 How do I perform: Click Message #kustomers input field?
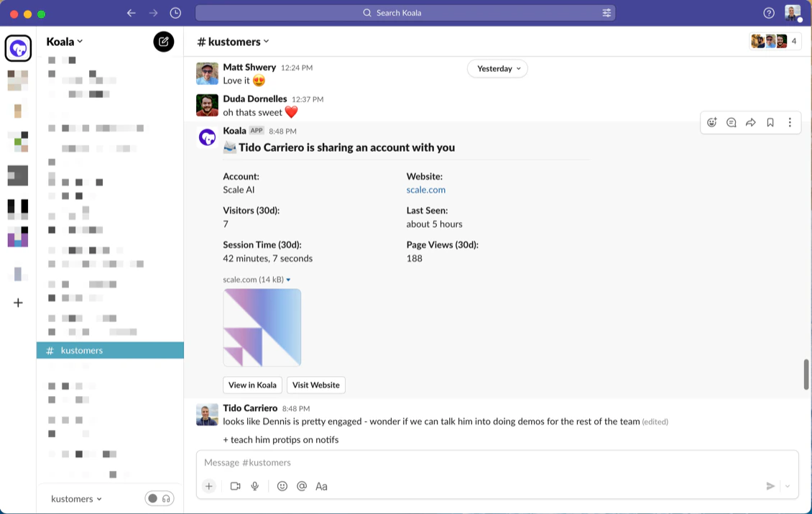[497, 462]
